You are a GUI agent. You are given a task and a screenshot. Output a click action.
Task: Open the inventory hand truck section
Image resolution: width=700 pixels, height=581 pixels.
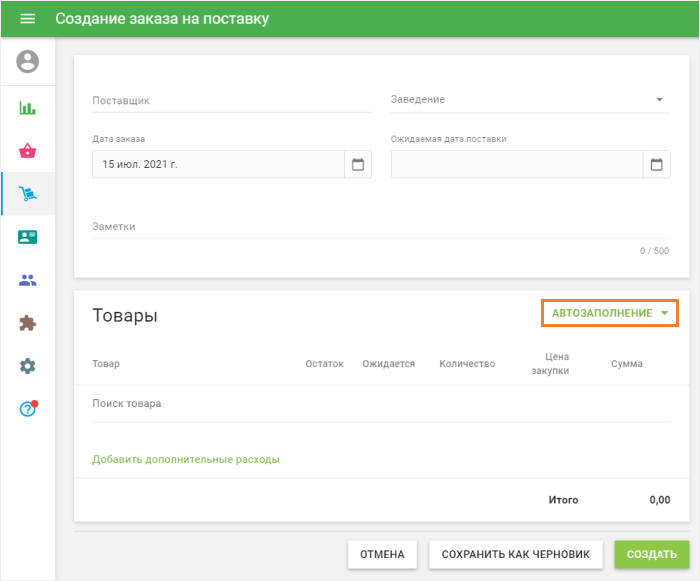(27, 194)
